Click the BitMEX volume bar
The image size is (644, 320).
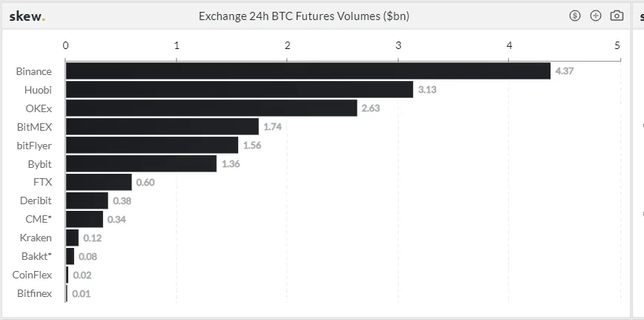point(162,127)
